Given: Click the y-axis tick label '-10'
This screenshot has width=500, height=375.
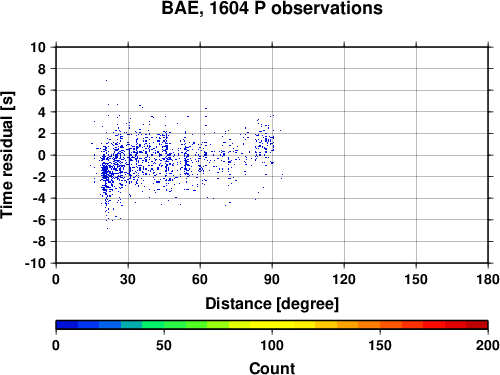Looking at the screenshot, I should pyautogui.click(x=35, y=263).
